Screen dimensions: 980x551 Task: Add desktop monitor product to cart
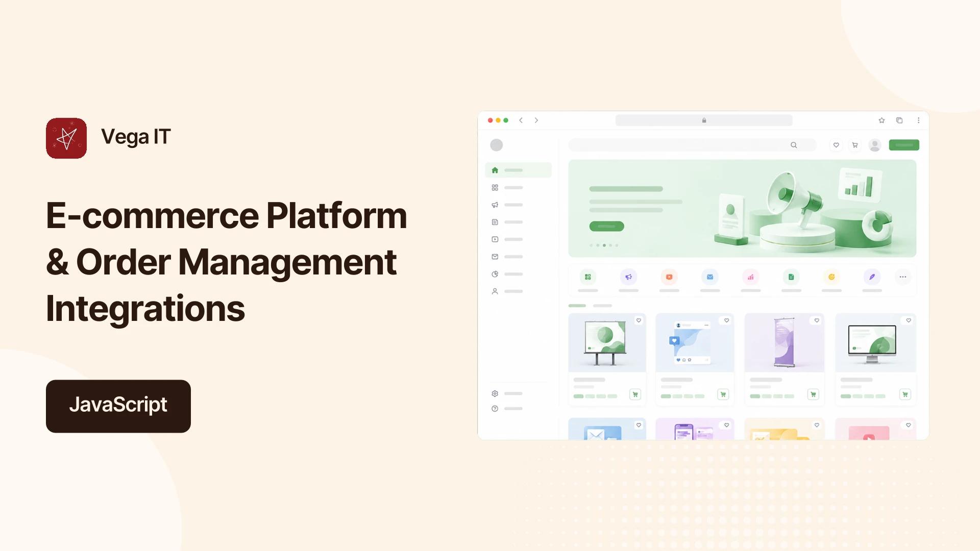click(905, 394)
